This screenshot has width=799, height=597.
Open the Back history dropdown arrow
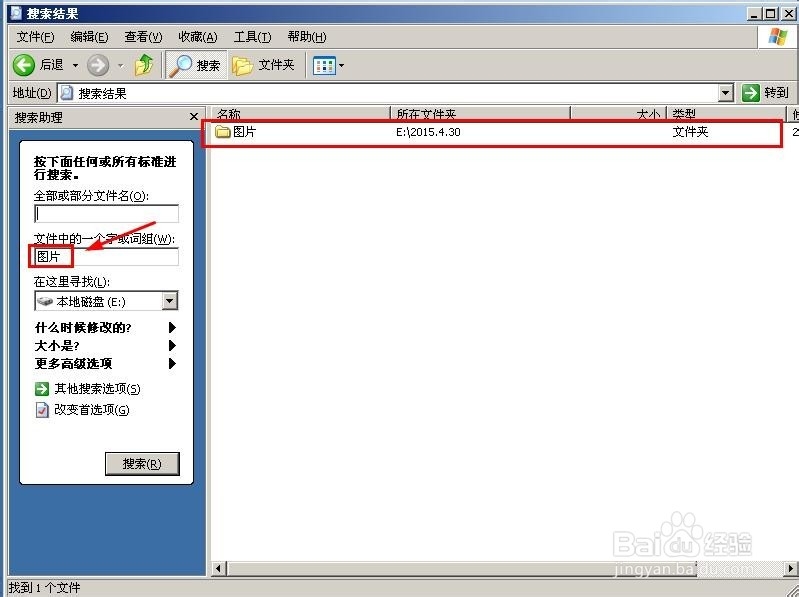[75, 65]
